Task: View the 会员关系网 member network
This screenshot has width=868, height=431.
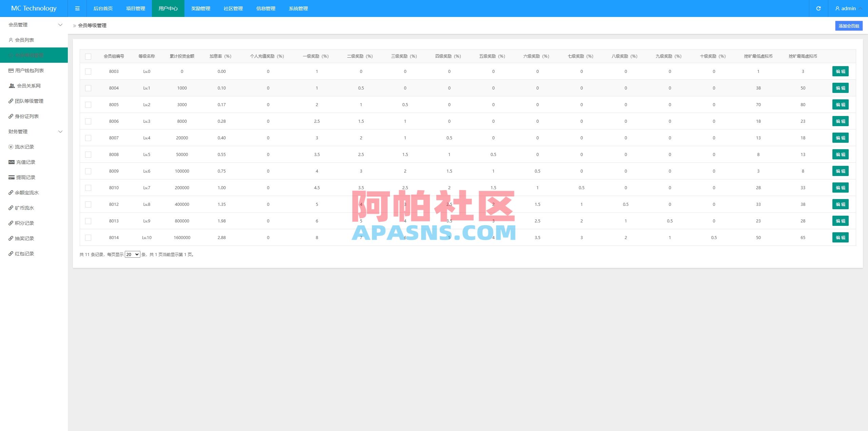Action: pos(29,86)
